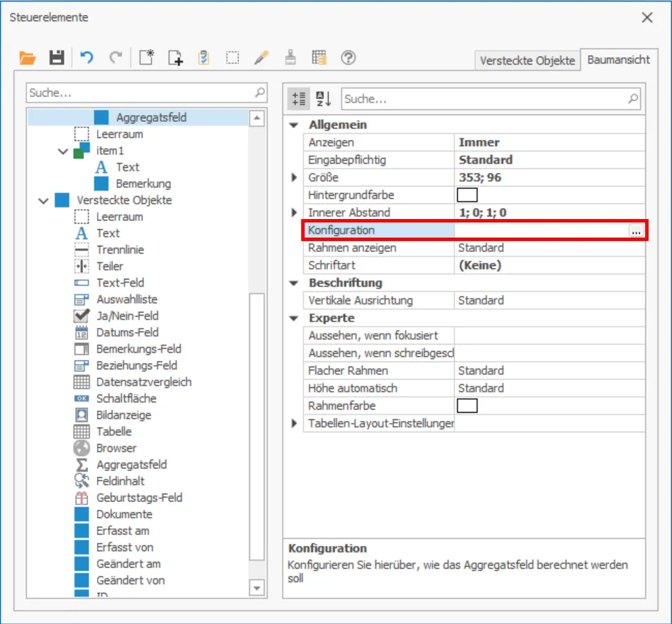
Task: Select Aggregatsfeld with sigma icon
Action: pyautogui.click(x=121, y=464)
